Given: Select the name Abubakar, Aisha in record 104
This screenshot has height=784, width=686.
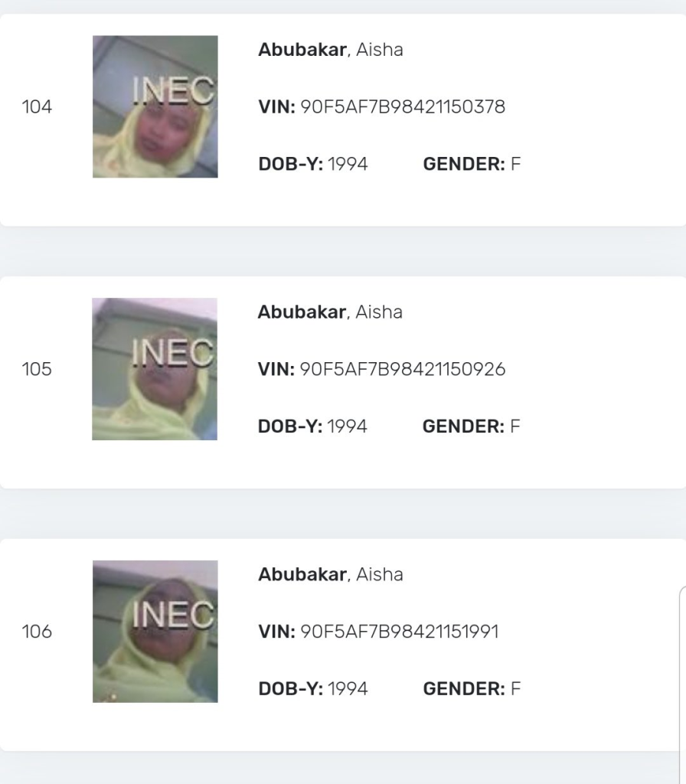Looking at the screenshot, I should pyautogui.click(x=331, y=50).
